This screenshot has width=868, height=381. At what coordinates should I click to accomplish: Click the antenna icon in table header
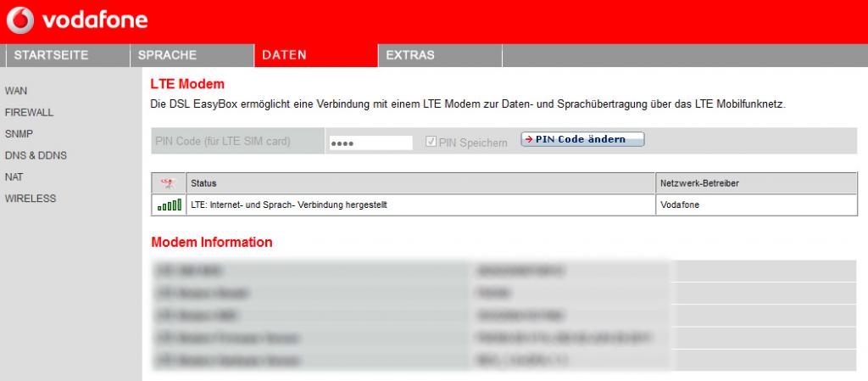[x=169, y=183]
